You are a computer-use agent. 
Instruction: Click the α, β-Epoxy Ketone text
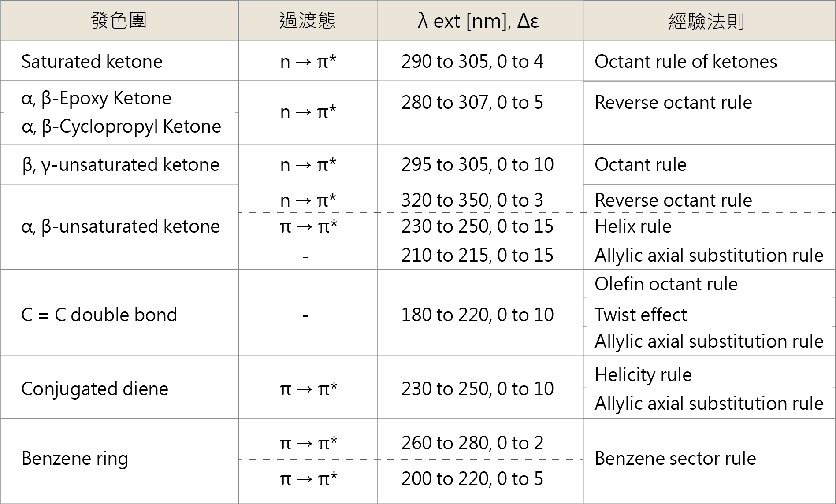click(x=96, y=98)
